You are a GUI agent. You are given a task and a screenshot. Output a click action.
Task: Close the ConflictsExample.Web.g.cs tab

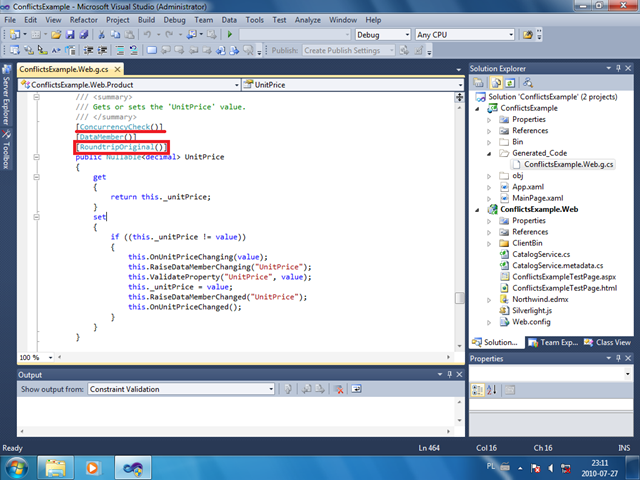(x=118, y=69)
